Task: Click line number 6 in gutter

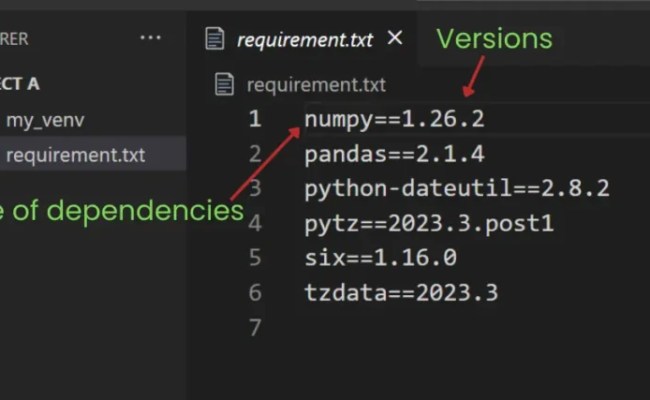Action: (x=255, y=293)
